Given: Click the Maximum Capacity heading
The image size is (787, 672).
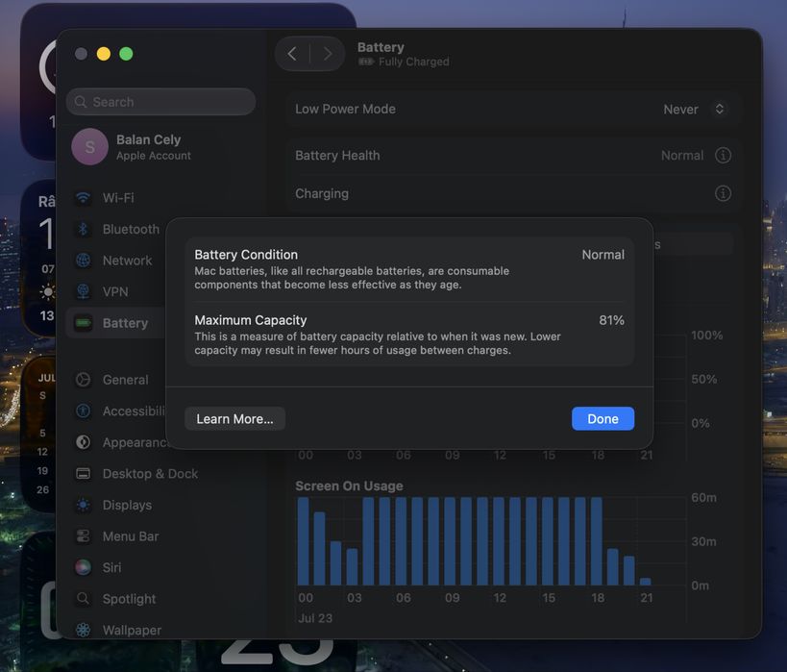Looking at the screenshot, I should point(251,320).
